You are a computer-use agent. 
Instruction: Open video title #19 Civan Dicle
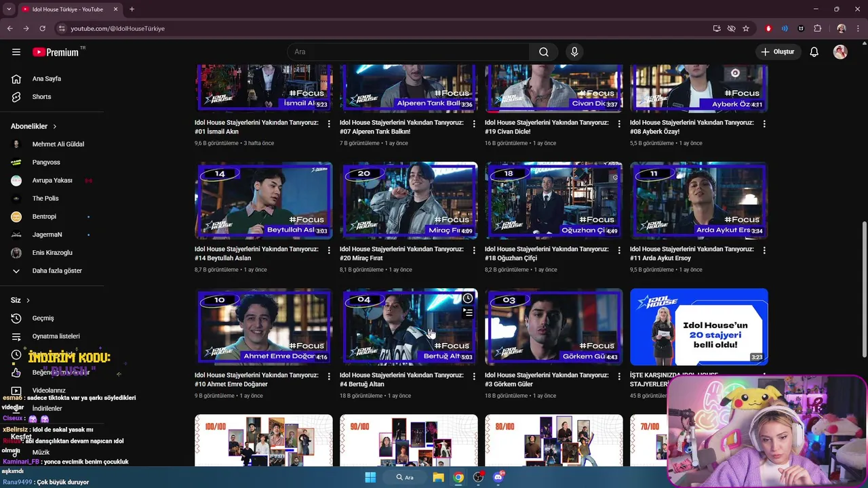[x=547, y=127]
